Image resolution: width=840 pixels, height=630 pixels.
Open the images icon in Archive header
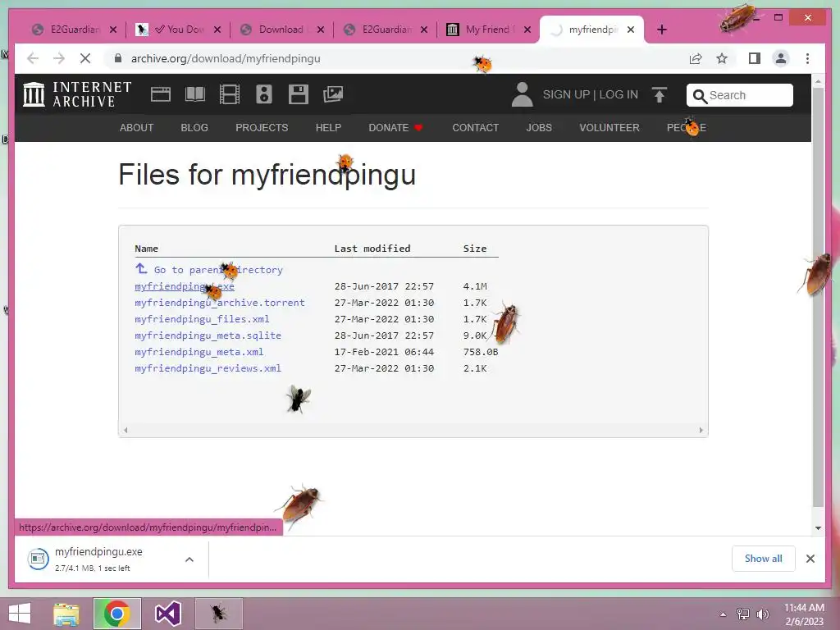(333, 95)
